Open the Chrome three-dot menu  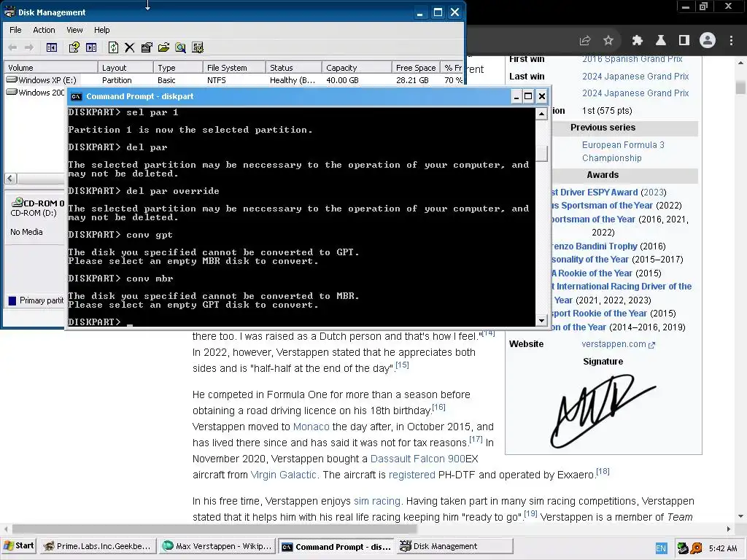[x=731, y=41]
